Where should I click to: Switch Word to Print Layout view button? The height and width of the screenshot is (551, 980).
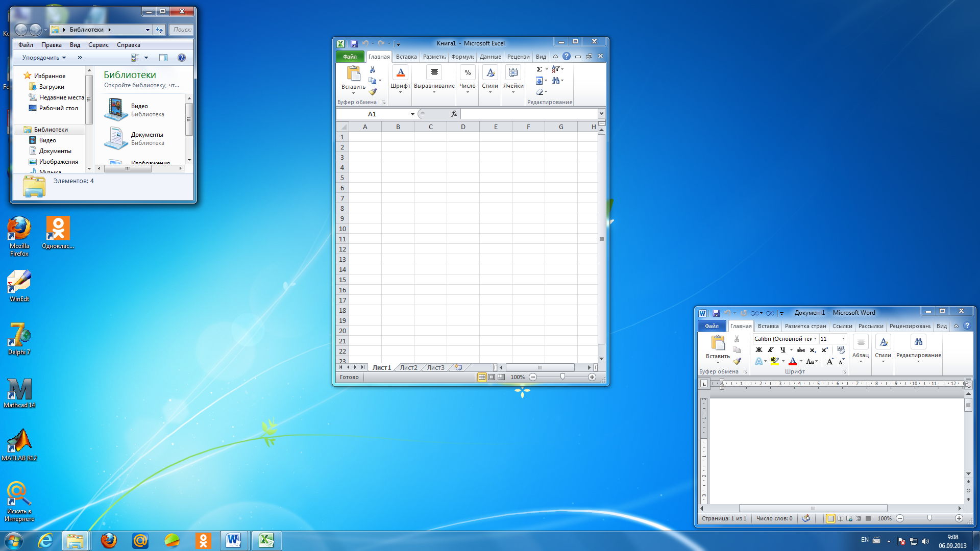click(831, 518)
